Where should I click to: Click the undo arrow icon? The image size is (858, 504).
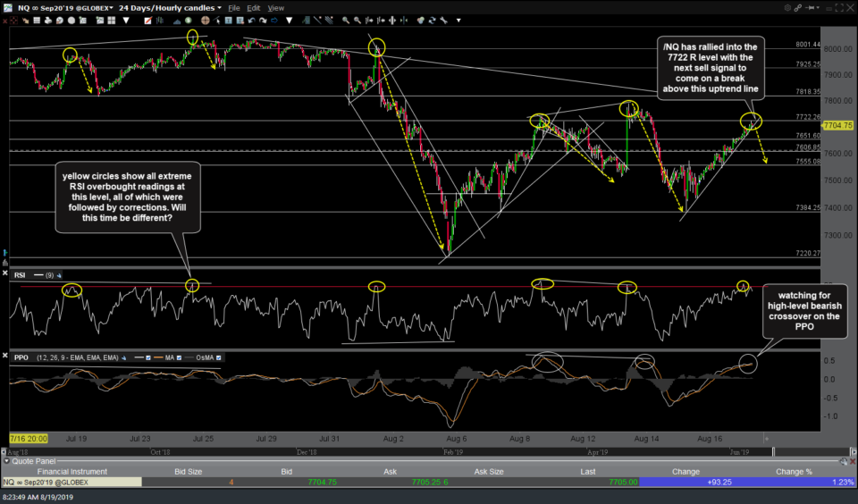click(x=252, y=21)
